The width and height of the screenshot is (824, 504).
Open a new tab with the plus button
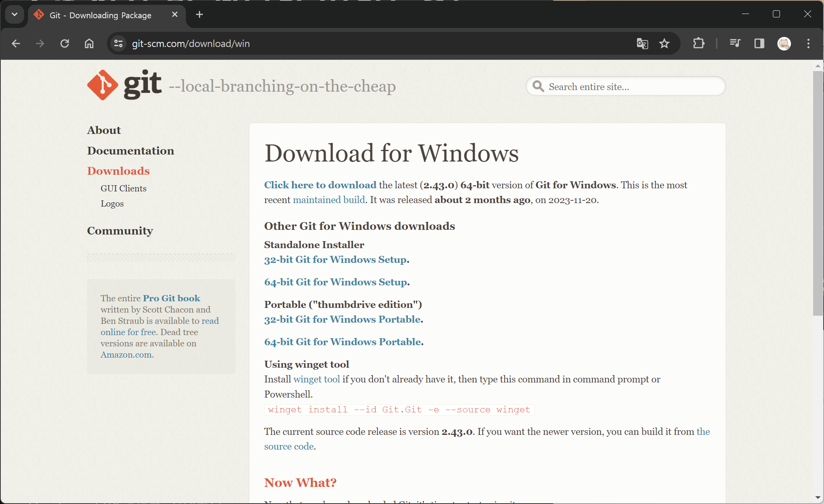coord(199,15)
